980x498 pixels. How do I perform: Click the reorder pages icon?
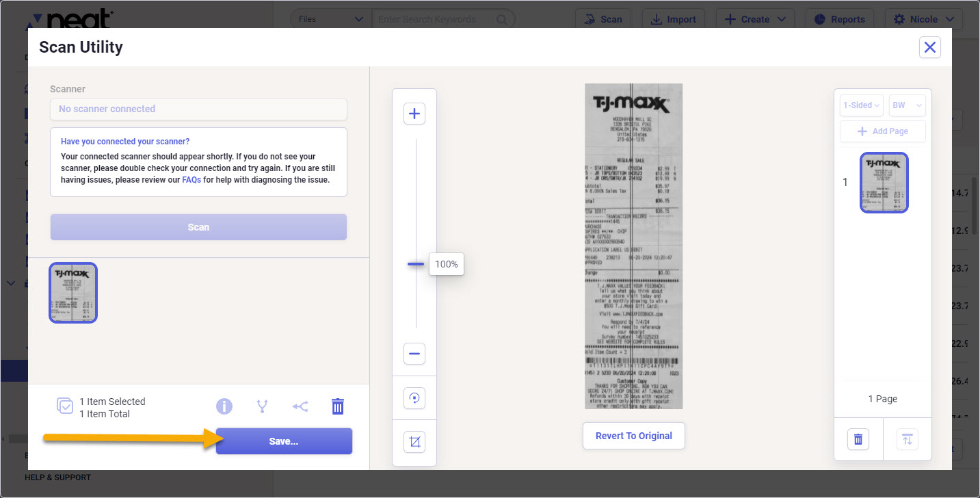(x=908, y=438)
